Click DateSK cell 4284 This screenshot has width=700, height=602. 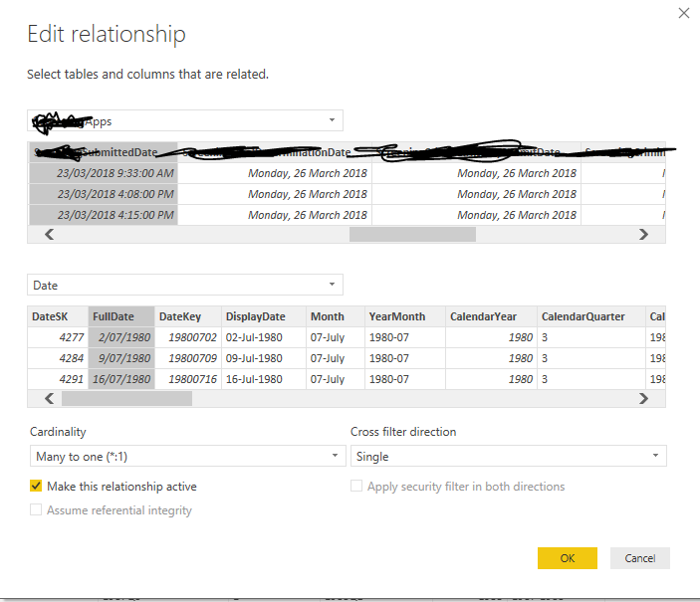(58, 358)
